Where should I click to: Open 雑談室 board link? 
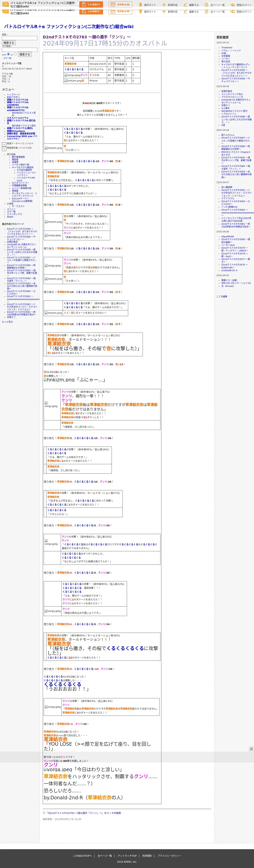15,159
